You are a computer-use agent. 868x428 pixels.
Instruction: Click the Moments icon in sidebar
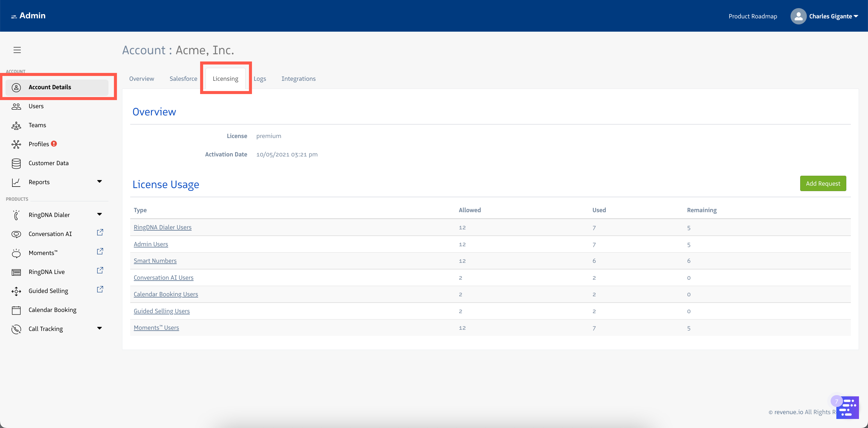click(16, 253)
